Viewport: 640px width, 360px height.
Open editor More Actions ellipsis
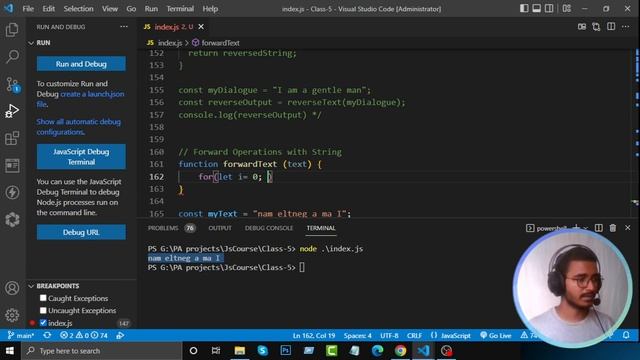pyautogui.click(x=625, y=27)
